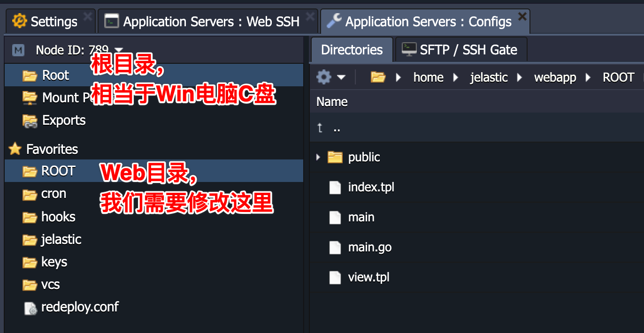This screenshot has height=333, width=644.
Task: Click the redeploy.conf file icon
Action: pos(30,308)
